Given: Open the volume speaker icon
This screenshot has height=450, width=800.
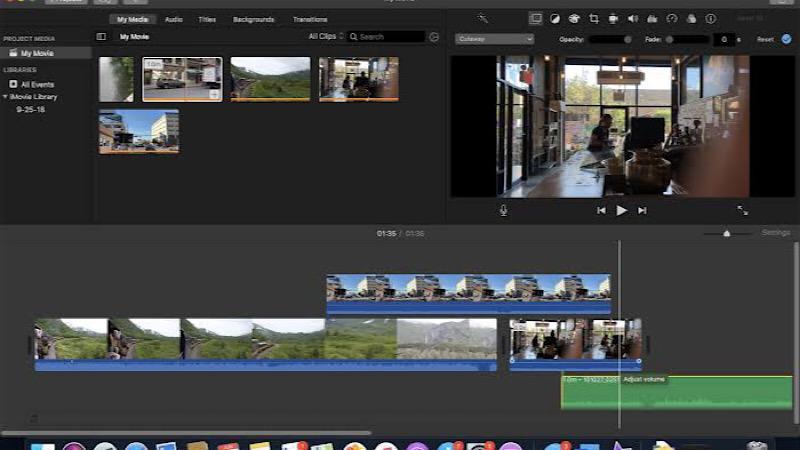Looking at the screenshot, I should pyautogui.click(x=633, y=19).
